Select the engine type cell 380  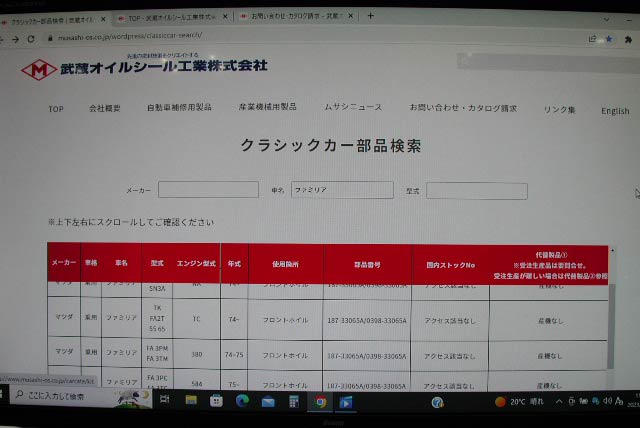click(x=197, y=354)
